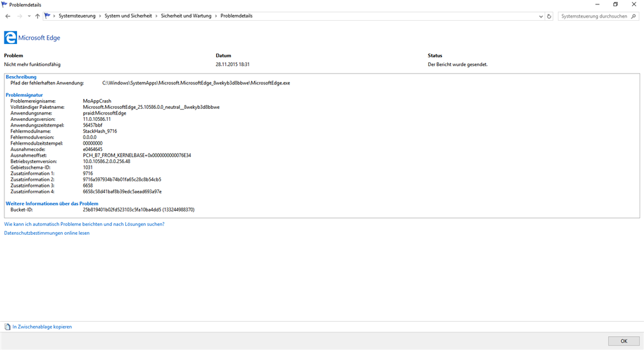Click Zusatzinformation 4 hash value
This screenshot has height=350, width=644.
122,191
